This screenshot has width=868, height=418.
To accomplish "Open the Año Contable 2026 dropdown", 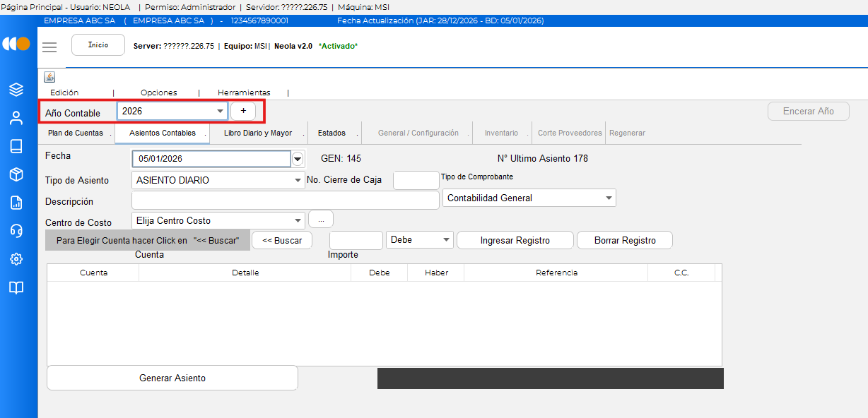I will pyautogui.click(x=172, y=112).
